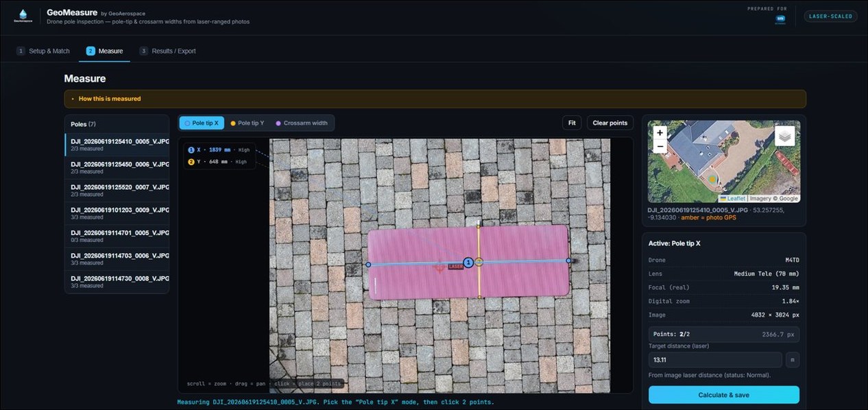Open the Setup & Match step tab
This screenshot has width=868, height=410.
coord(43,51)
